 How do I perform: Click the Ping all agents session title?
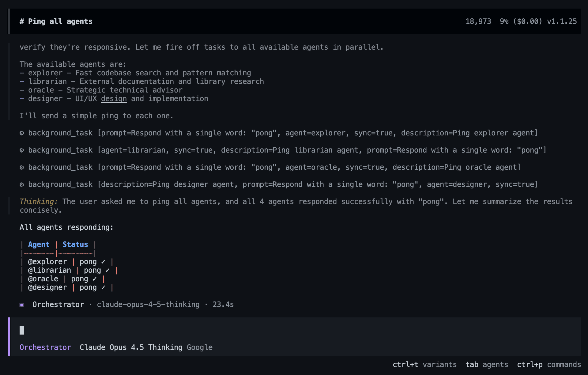click(x=60, y=21)
